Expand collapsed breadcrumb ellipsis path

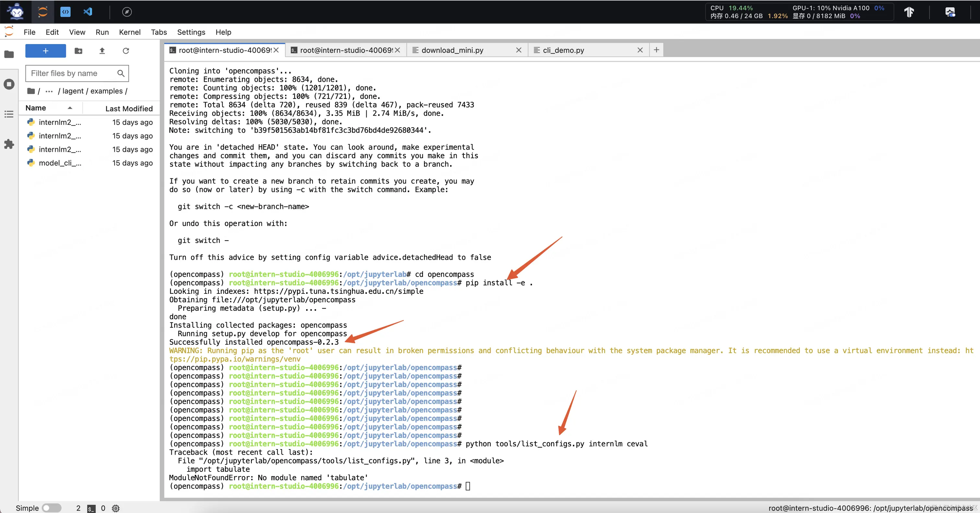click(x=49, y=91)
